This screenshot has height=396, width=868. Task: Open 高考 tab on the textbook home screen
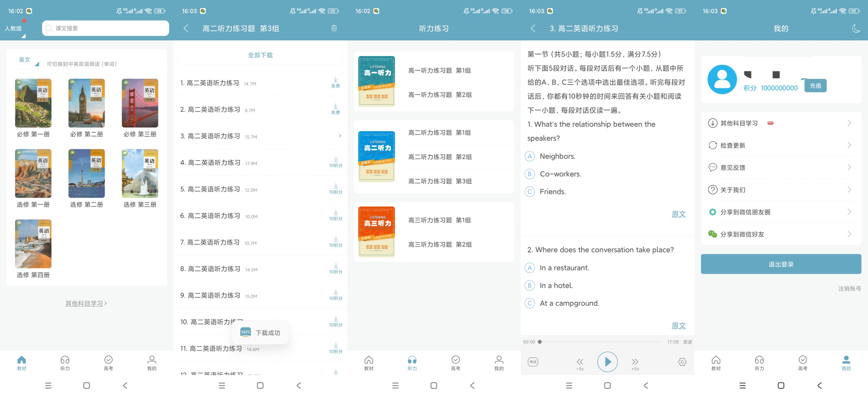point(108,363)
